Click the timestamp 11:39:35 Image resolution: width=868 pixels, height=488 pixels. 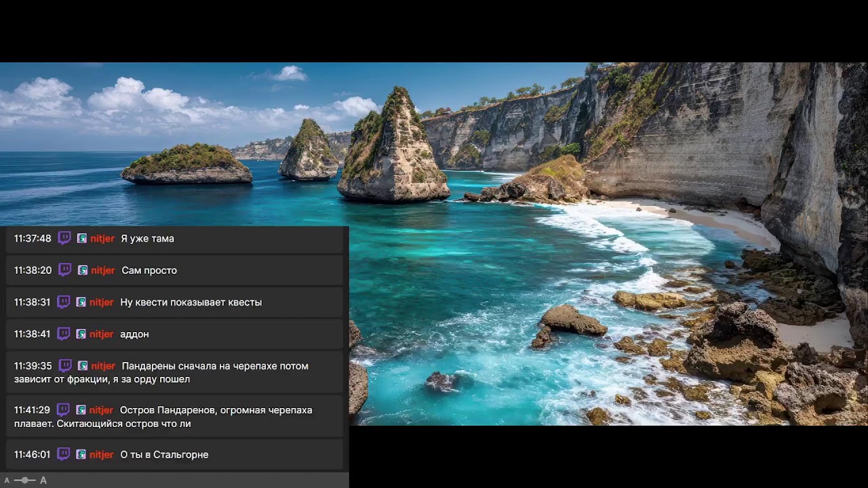[33, 366]
